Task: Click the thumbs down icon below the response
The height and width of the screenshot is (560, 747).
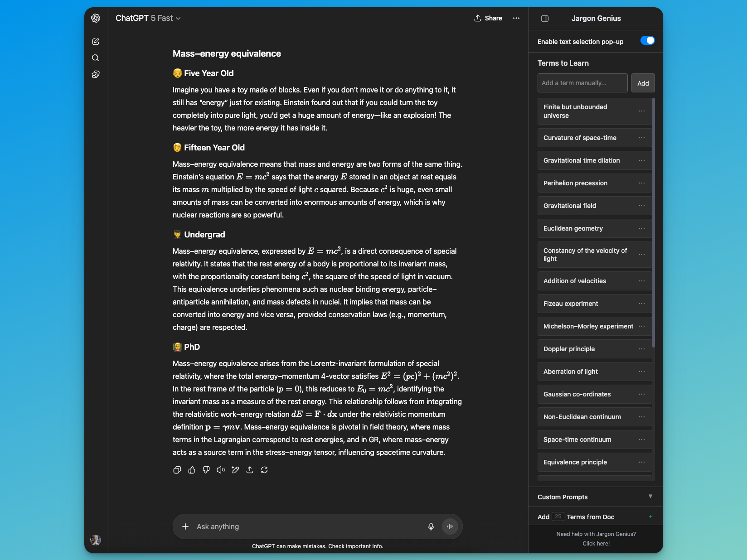Action: pyautogui.click(x=206, y=470)
